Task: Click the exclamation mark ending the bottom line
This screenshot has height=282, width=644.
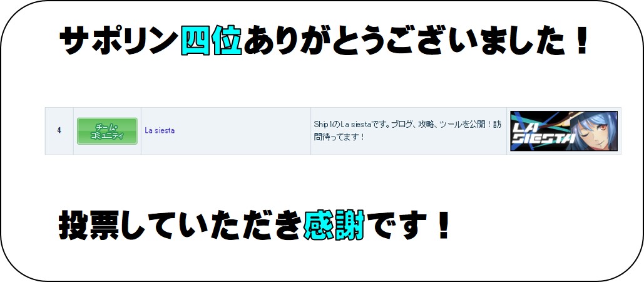Action: [442, 225]
